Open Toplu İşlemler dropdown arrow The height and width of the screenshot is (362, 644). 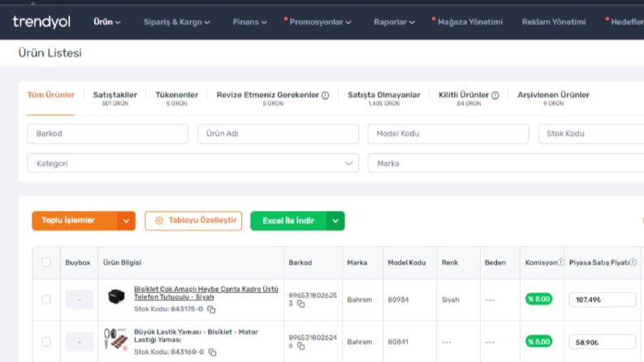(126, 221)
